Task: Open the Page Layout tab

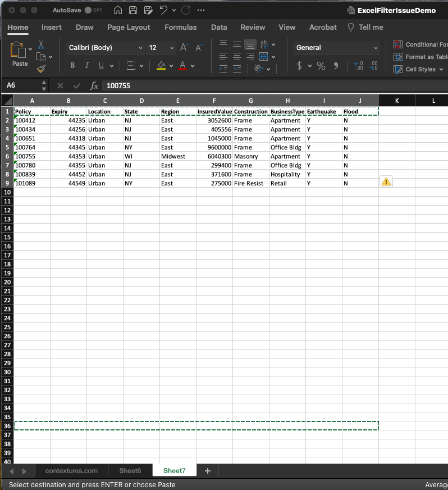Action: [129, 27]
